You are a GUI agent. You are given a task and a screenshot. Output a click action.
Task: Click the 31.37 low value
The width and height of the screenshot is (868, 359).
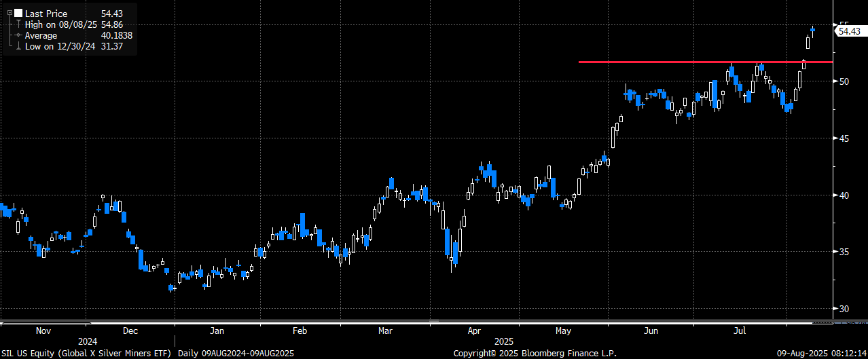coord(111,46)
